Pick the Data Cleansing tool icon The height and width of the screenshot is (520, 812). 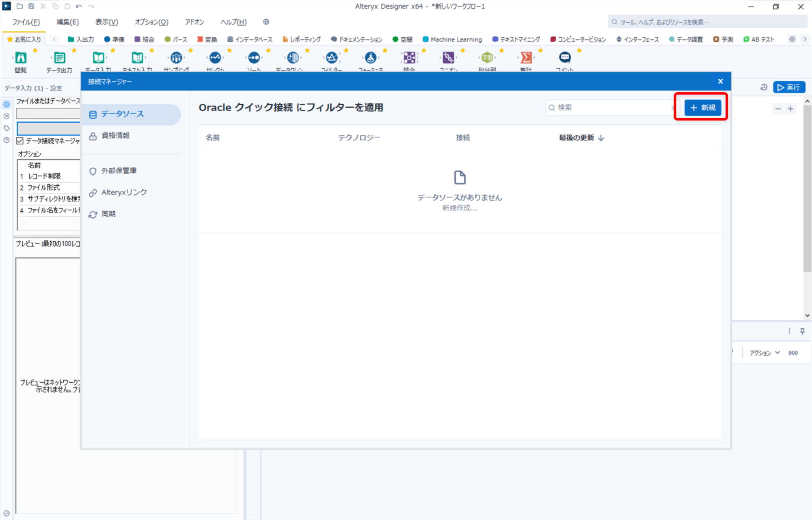click(x=293, y=58)
